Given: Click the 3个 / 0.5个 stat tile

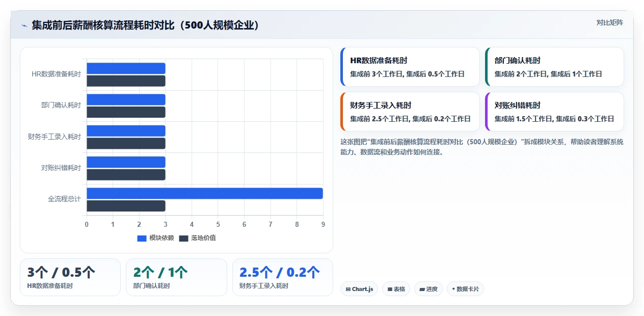Looking at the screenshot, I should tap(70, 277).
